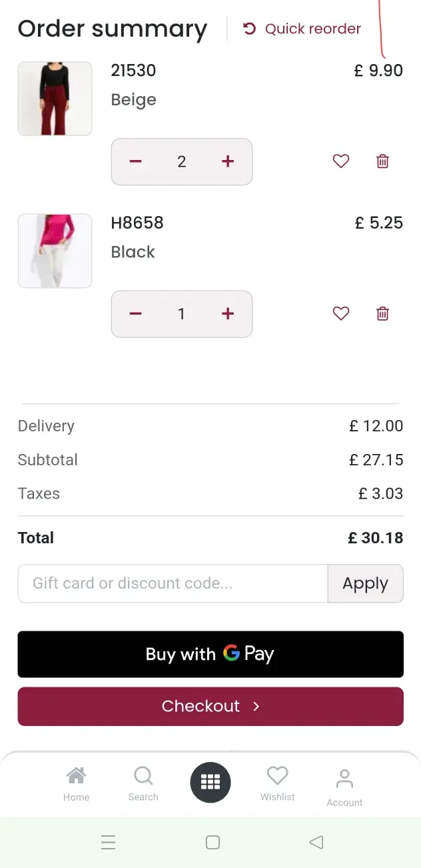
Task: Focus the gift card or discount code field
Action: point(173,583)
